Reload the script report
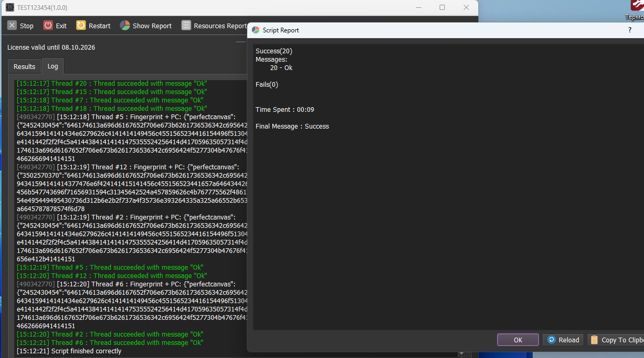Image resolution: width=644 pixels, height=358 pixels. (x=563, y=340)
